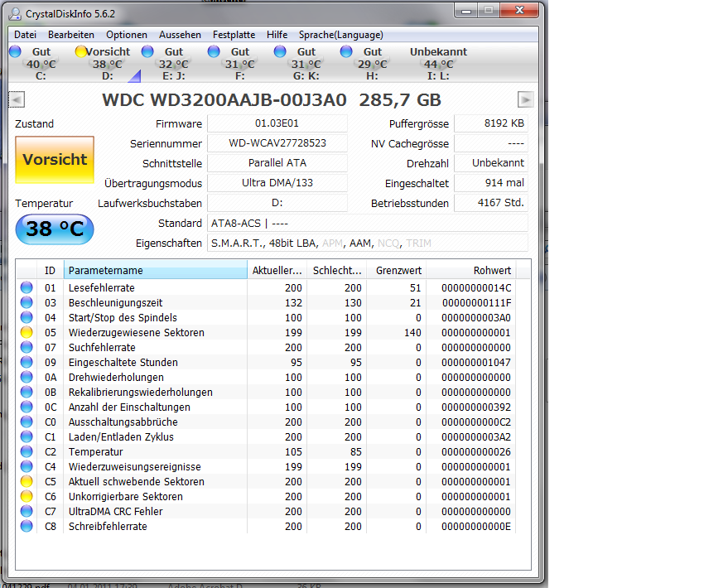Click the ID column header

(x=50, y=270)
